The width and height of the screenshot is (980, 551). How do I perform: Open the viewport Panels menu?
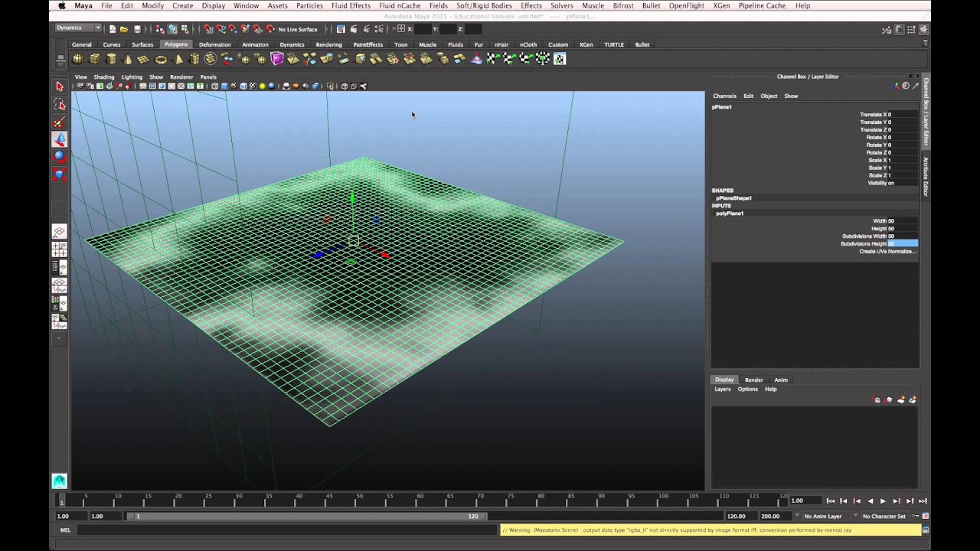point(208,77)
